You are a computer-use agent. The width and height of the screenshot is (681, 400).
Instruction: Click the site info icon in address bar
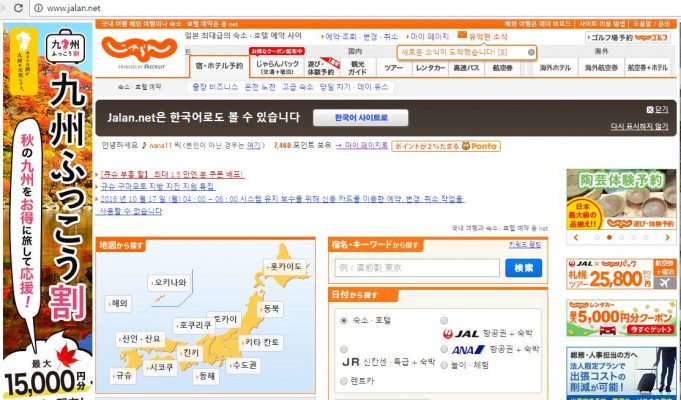point(38,8)
